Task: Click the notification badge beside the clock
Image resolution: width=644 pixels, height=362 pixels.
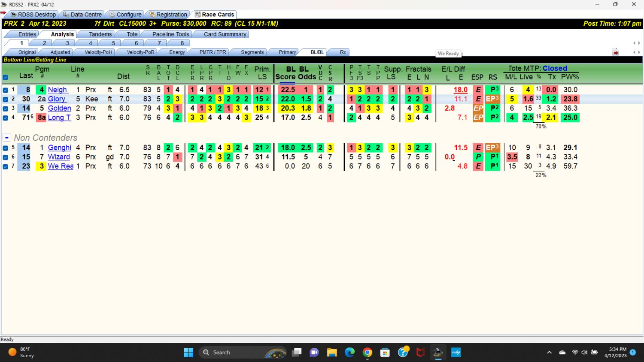Action: coord(632,352)
